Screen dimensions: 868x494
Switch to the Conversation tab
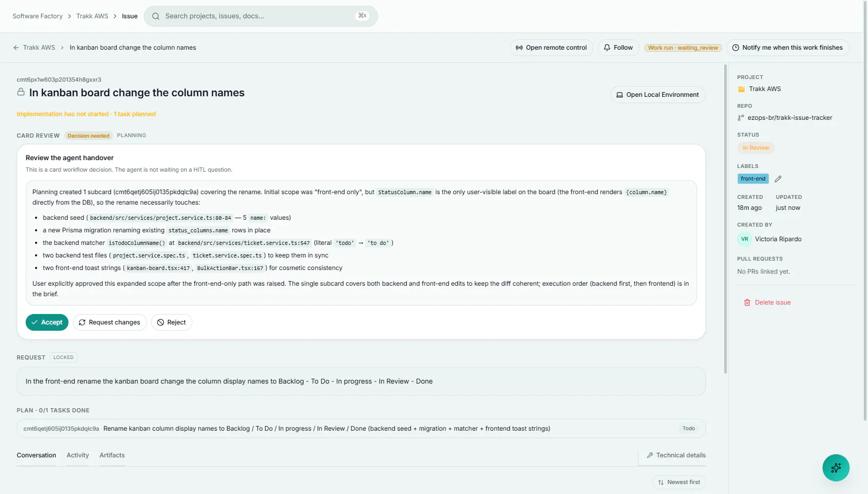point(36,455)
